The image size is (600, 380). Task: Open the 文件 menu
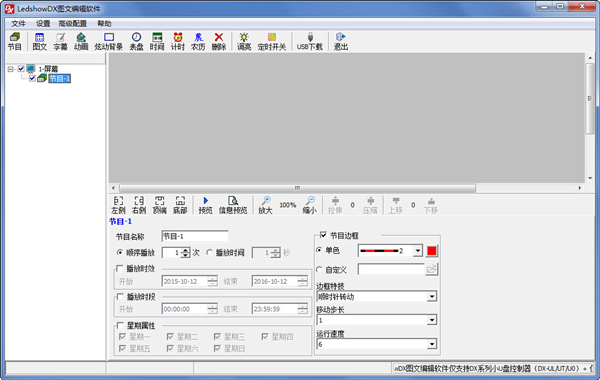(x=18, y=24)
